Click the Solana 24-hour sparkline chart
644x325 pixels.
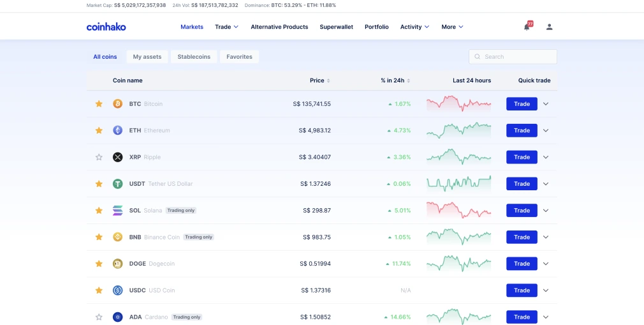pyautogui.click(x=458, y=210)
